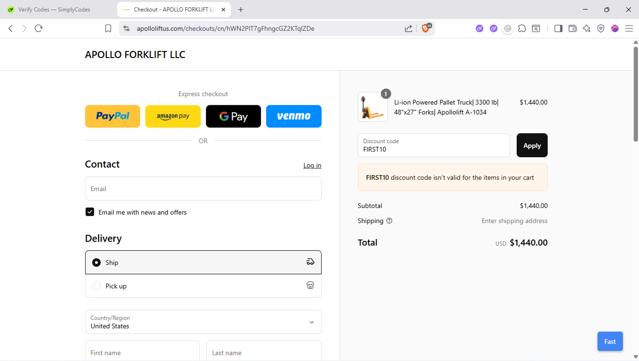Click the Total $1,440.00 amount
Image resolution: width=639 pixels, height=361 pixels.
(x=529, y=243)
